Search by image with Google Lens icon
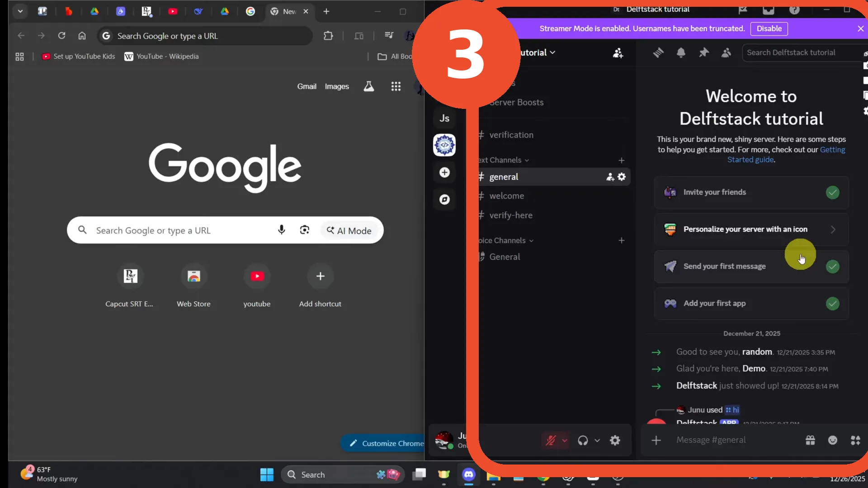This screenshot has height=488, width=868. click(x=305, y=230)
